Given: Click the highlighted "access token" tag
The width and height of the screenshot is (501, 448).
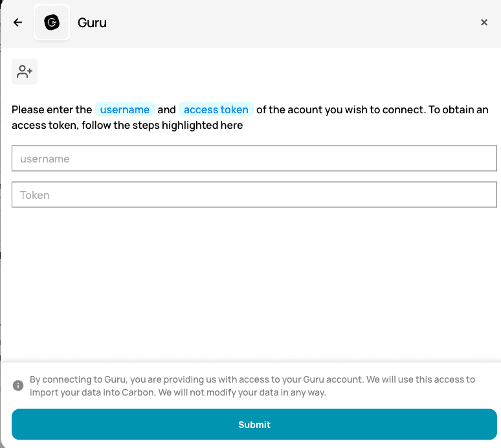Looking at the screenshot, I should [216, 109].
